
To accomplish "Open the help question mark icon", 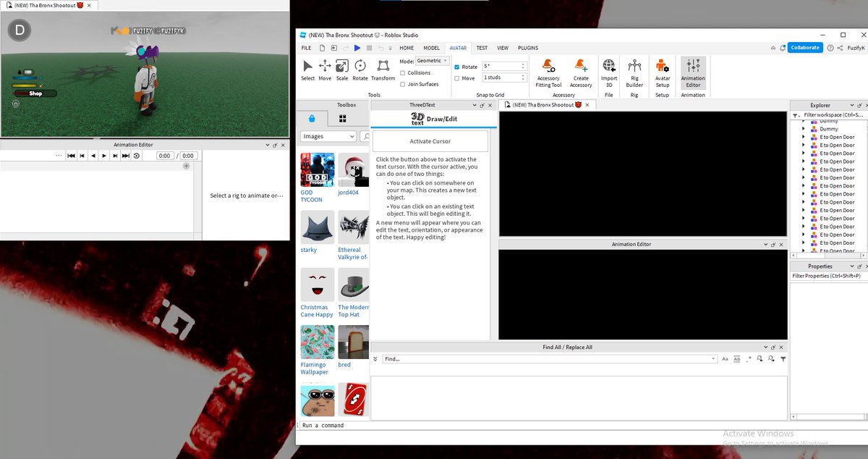I will click(x=830, y=48).
